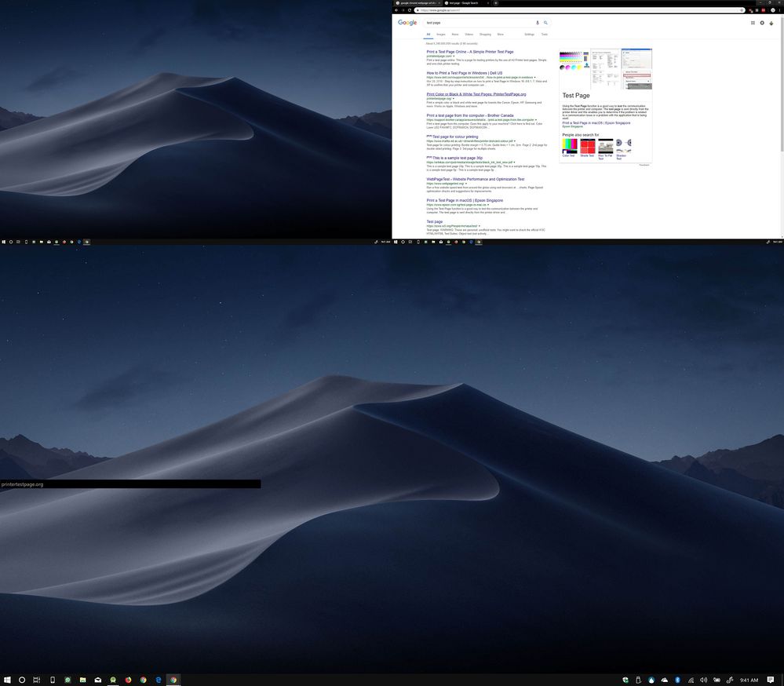
Task: Expand the More search categories menu
Action: [x=500, y=35]
